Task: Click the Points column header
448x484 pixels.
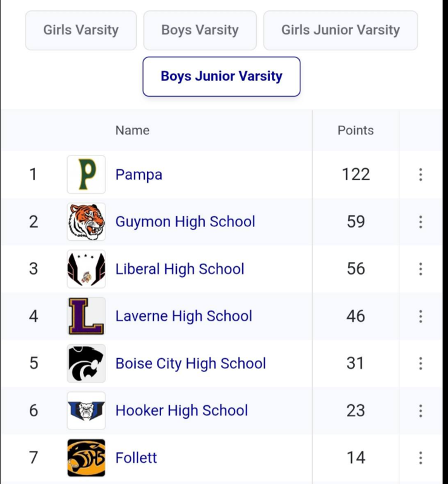Action: [x=355, y=130]
